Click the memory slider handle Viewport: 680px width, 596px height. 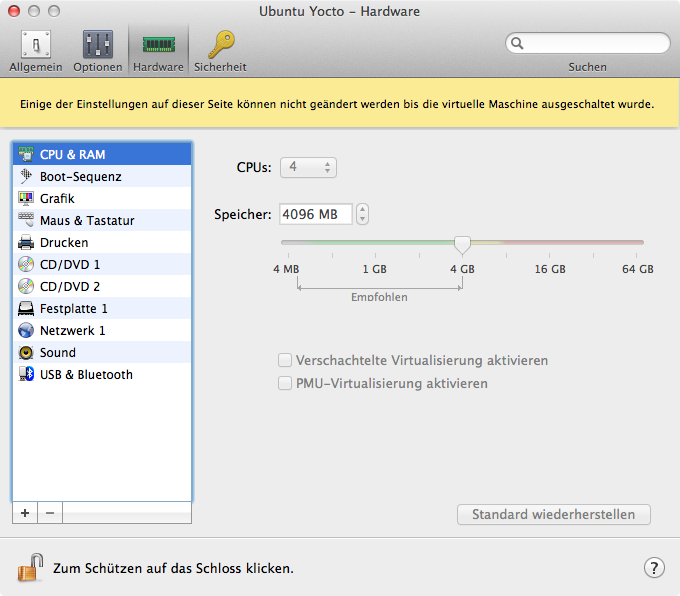[x=462, y=245]
